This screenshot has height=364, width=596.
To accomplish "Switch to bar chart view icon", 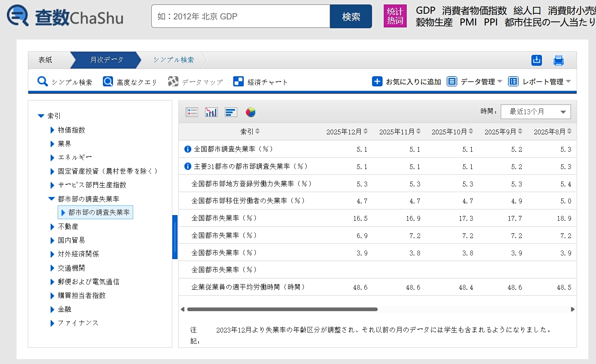I will pyautogui.click(x=211, y=112).
